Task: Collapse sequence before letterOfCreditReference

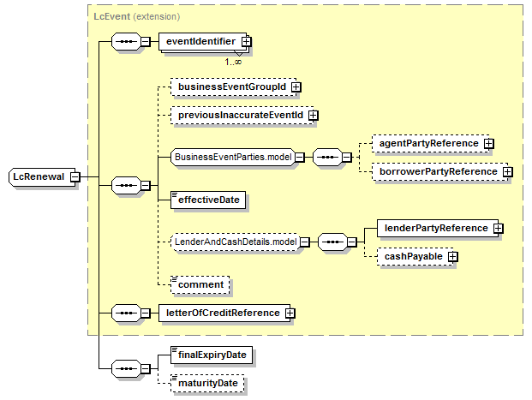Action: [x=146, y=313]
